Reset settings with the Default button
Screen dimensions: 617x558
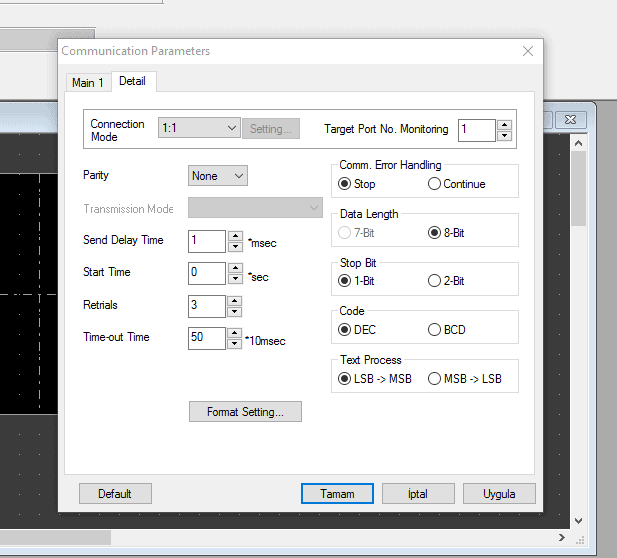point(115,494)
